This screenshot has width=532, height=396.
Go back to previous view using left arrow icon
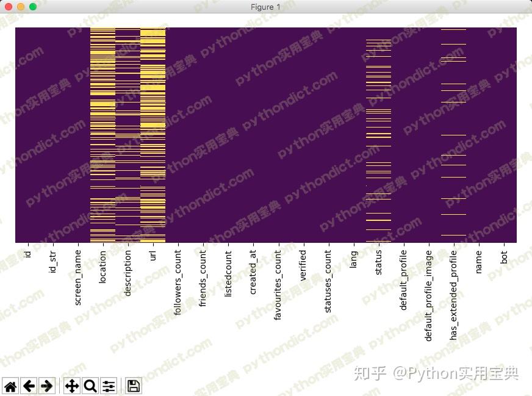tap(29, 386)
